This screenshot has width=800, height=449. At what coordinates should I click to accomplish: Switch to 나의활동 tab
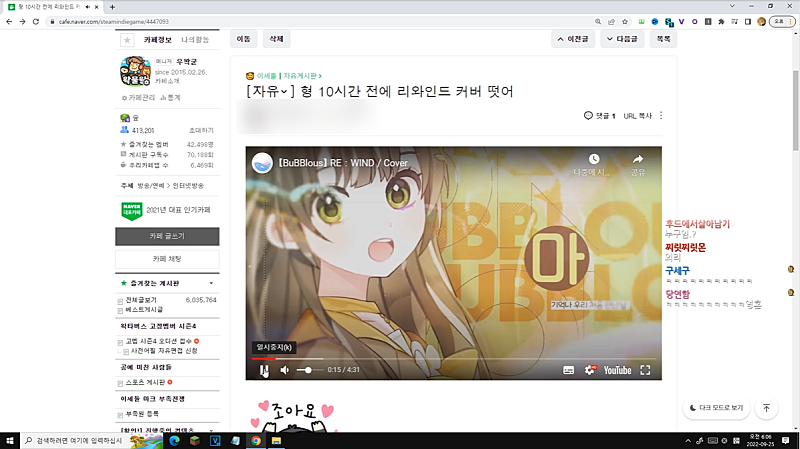pos(195,40)
